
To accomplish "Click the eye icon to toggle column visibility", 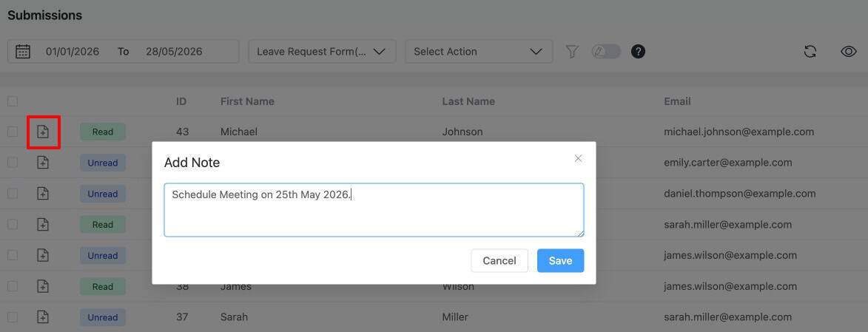I will coord(849,52).
